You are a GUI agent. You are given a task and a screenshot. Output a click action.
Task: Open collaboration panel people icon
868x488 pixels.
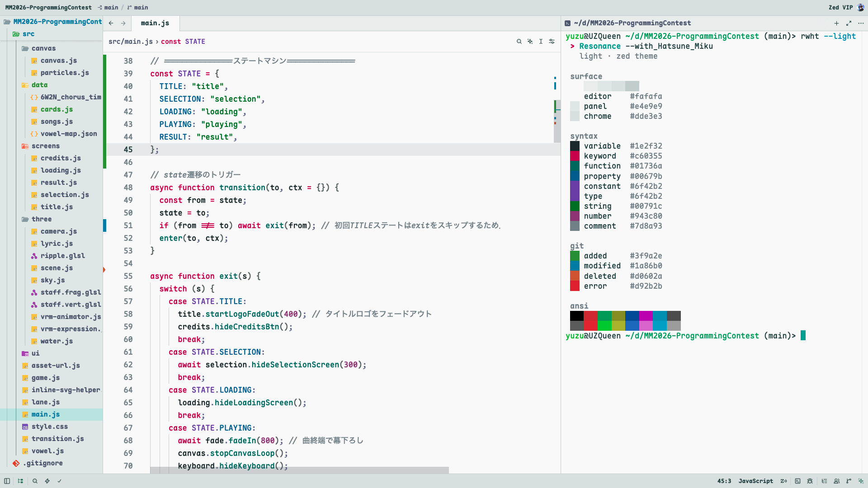point(836,481)
